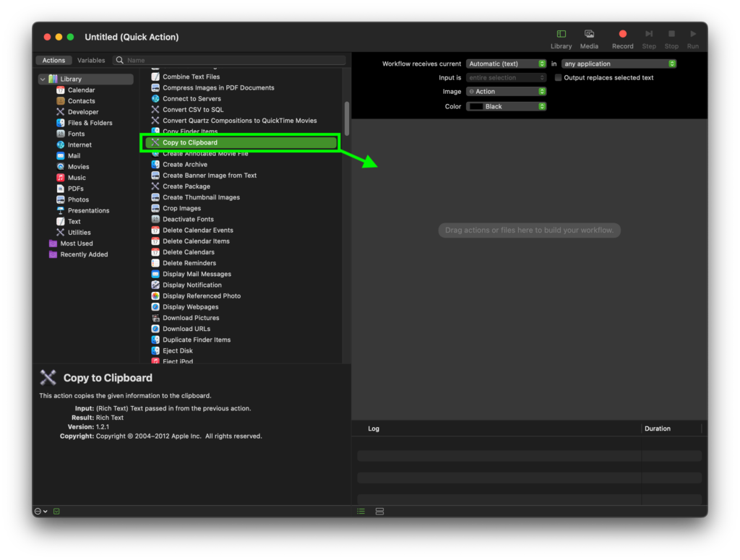Click the Duration column header
The height and width of the screenshot is (560, 740).
click(658, 428)
